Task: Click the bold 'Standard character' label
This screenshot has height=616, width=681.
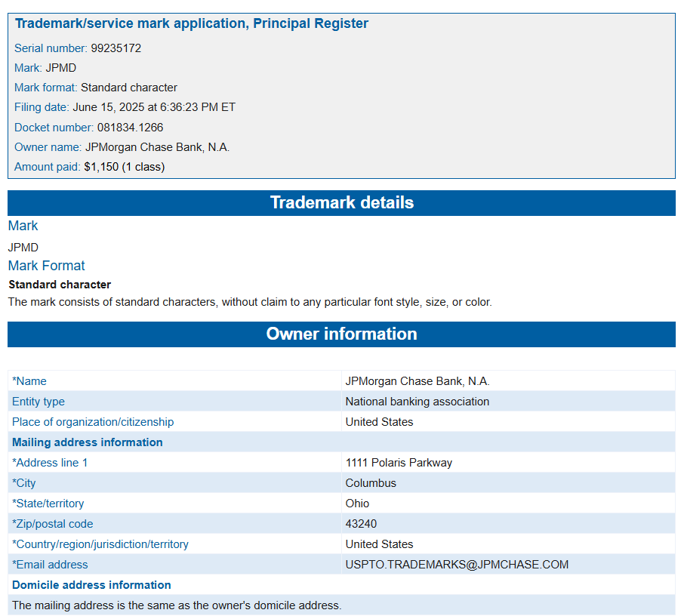Action: [x=60, y=285]
